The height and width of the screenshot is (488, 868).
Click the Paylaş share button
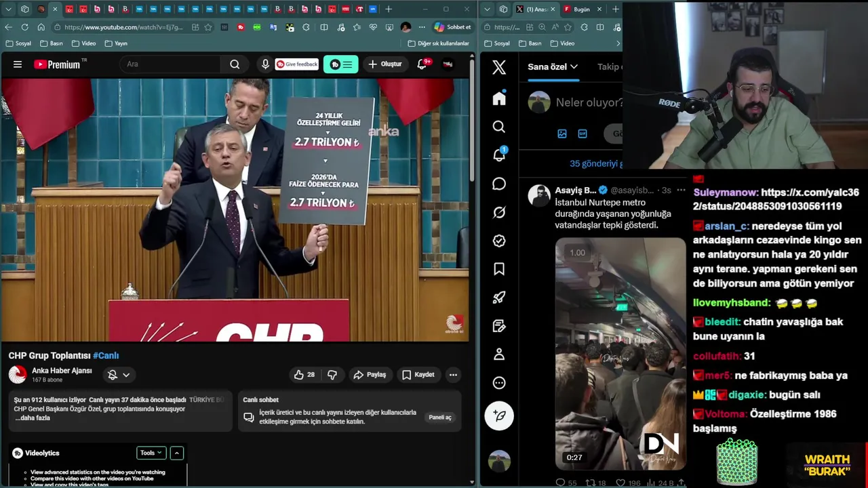pos(370,374)
